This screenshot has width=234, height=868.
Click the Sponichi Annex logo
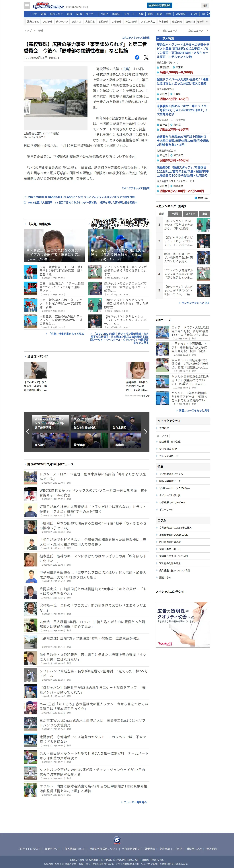pyautogui.click(x=48, y=6)
